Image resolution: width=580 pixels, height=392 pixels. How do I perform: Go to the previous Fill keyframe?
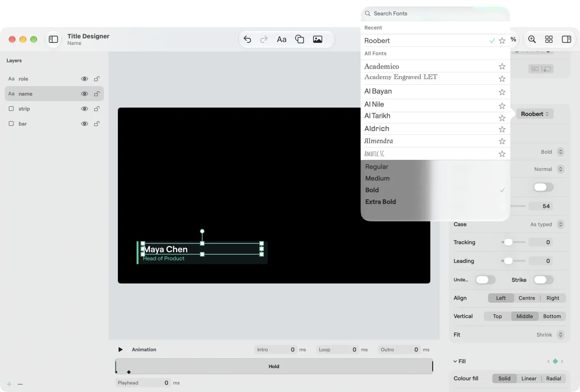point(548,361)
